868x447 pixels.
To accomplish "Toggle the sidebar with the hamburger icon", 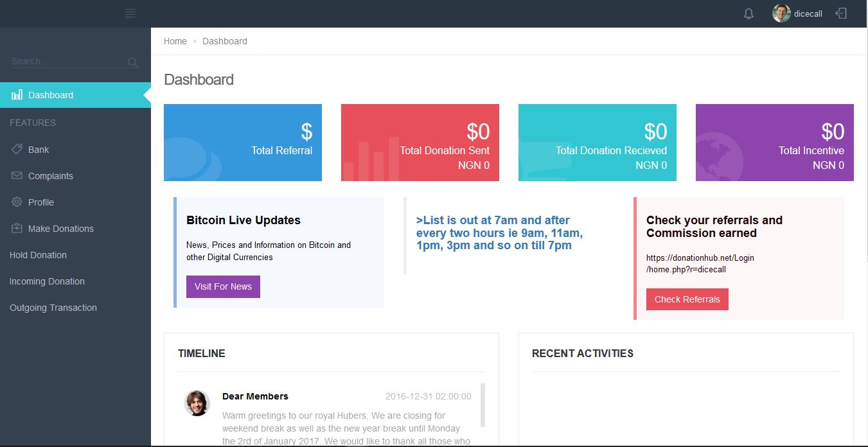I will tap(130, 12).
